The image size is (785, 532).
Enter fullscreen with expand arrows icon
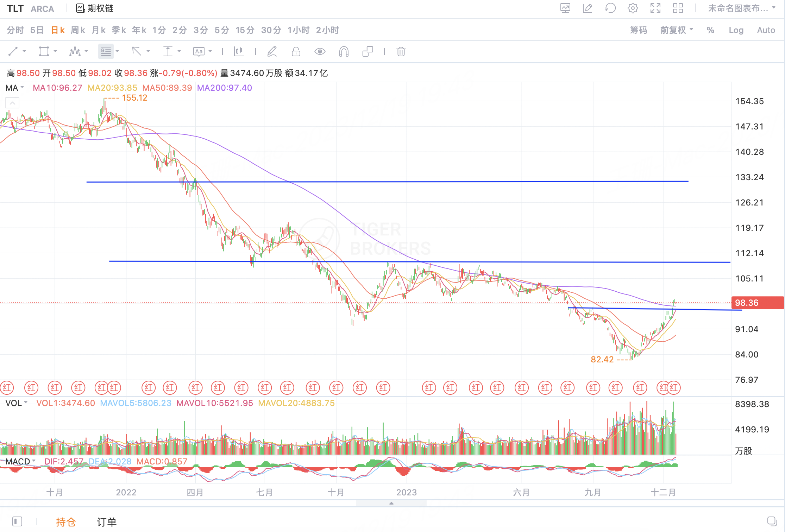[655, 8]
